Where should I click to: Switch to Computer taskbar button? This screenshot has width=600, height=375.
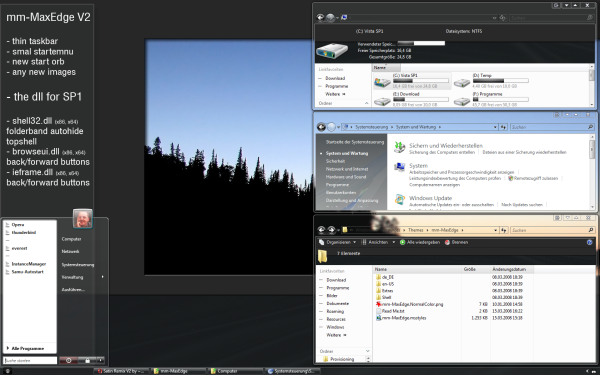click(x=235, y=371)
